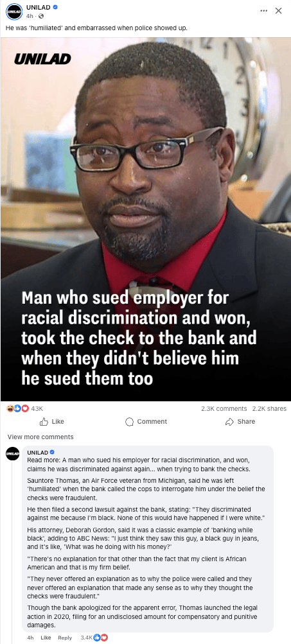291x644 pixels.
Task: Click the public globe privacy icon
Action: click(40, 17)
